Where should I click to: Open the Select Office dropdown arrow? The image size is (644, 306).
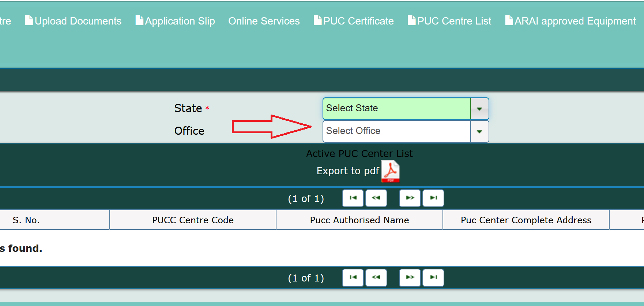click(479, 131)
